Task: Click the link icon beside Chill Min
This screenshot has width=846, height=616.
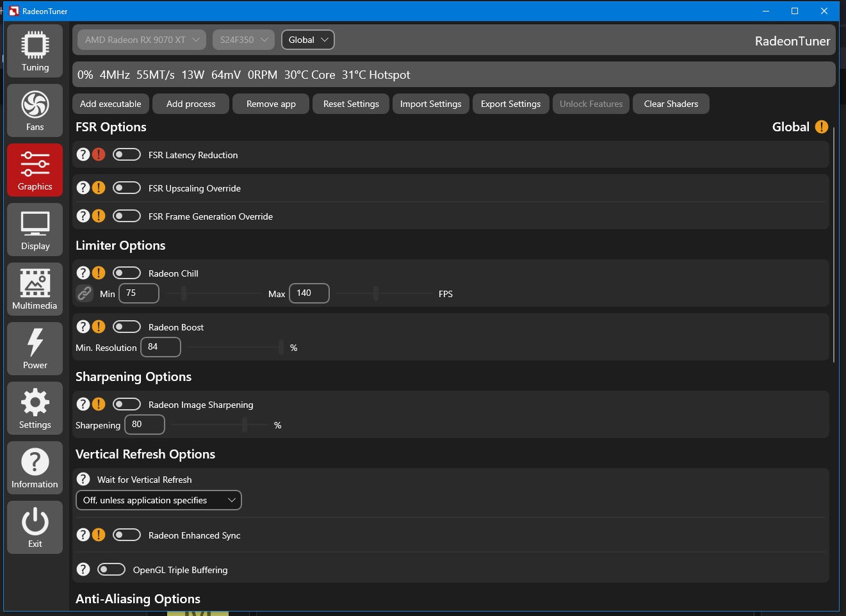Action: pos(85,293)
